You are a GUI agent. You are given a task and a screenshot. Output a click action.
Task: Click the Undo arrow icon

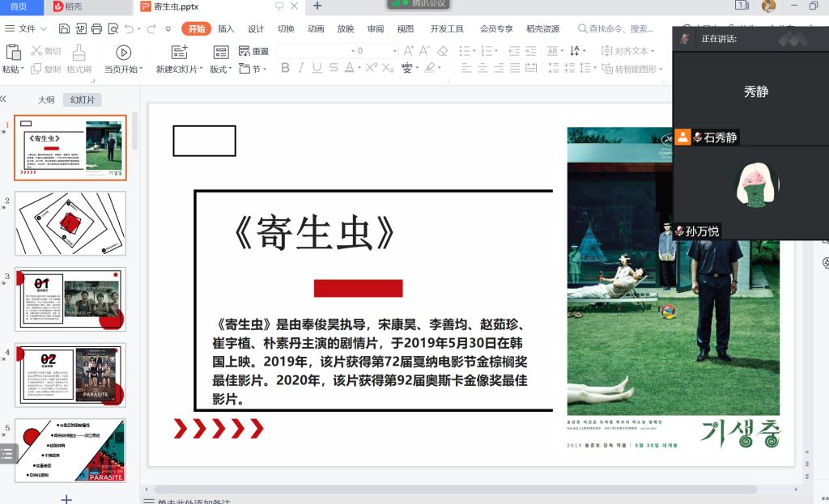130,29
